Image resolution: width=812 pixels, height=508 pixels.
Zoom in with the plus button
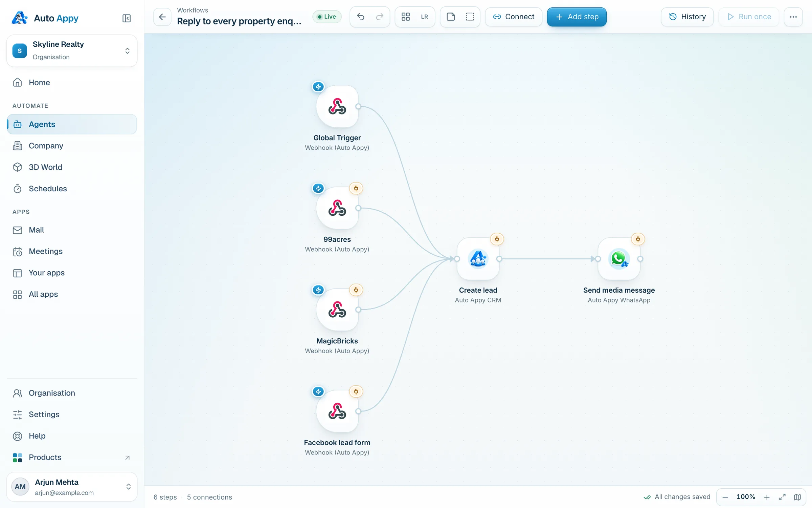pos(767,497)
